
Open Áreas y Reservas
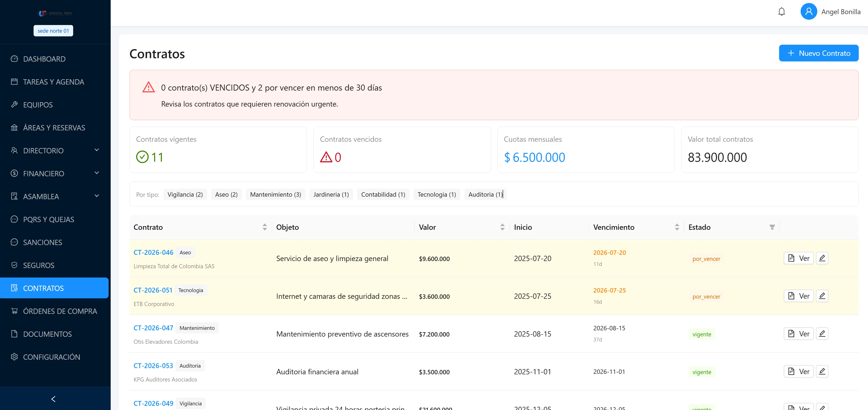54,128
